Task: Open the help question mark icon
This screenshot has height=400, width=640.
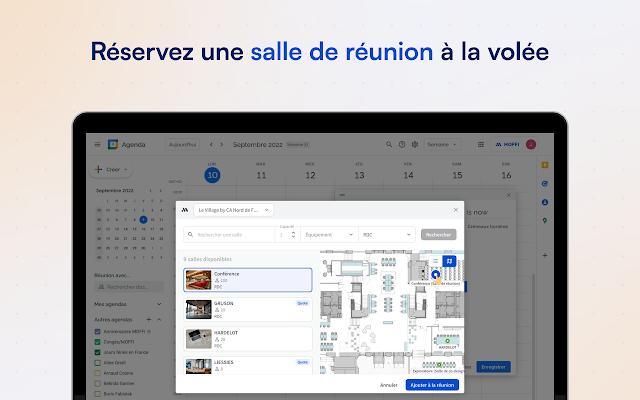Action: [x=402, y=144]
